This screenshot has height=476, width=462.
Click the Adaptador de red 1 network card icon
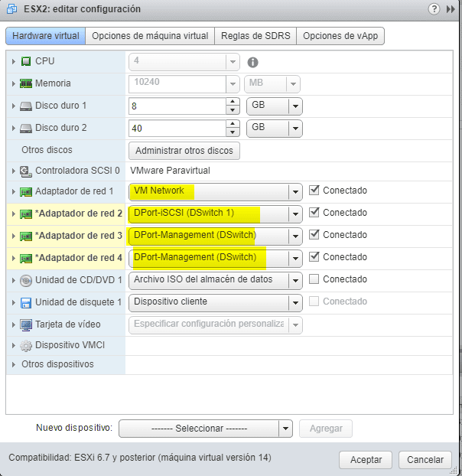pos(26,192)
